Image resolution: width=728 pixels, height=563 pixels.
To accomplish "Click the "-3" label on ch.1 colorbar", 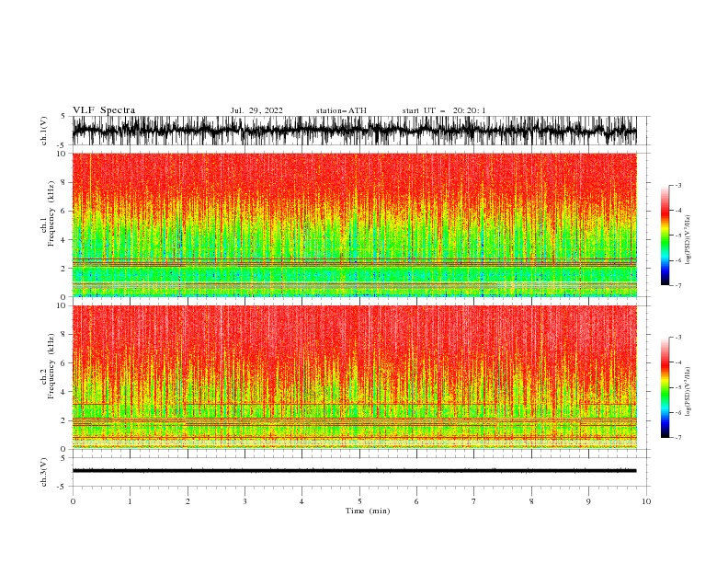I will [677, 185].
